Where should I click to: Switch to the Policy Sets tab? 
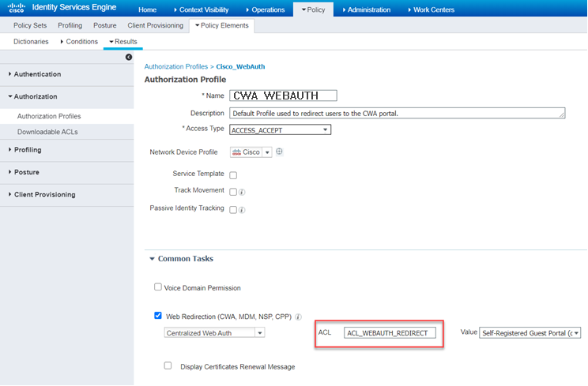[x=29, y=25]
